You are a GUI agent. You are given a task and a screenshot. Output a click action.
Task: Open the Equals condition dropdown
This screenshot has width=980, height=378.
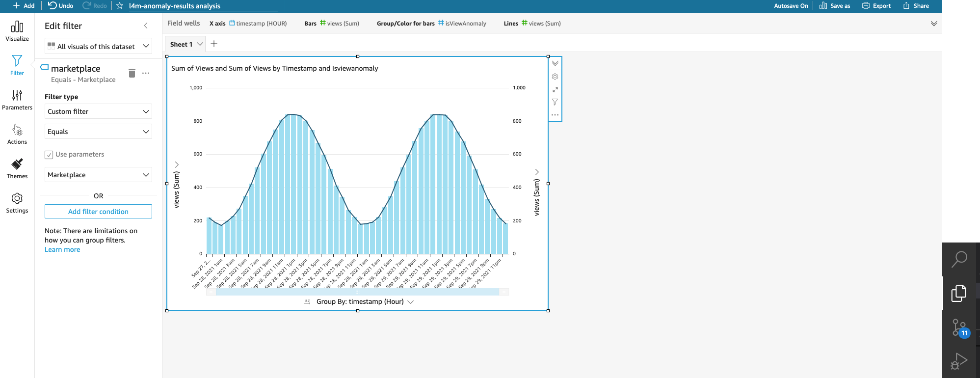point(98,132)
